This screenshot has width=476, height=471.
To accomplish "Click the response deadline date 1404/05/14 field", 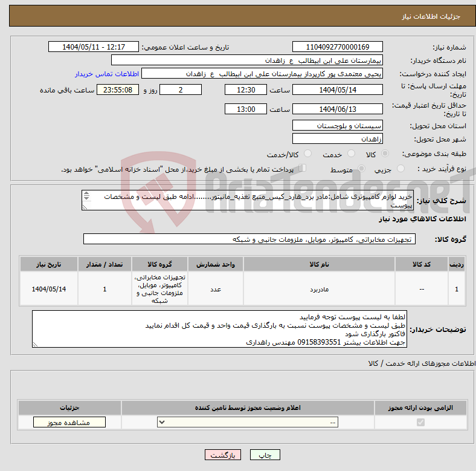I will [x=337, y=89].
